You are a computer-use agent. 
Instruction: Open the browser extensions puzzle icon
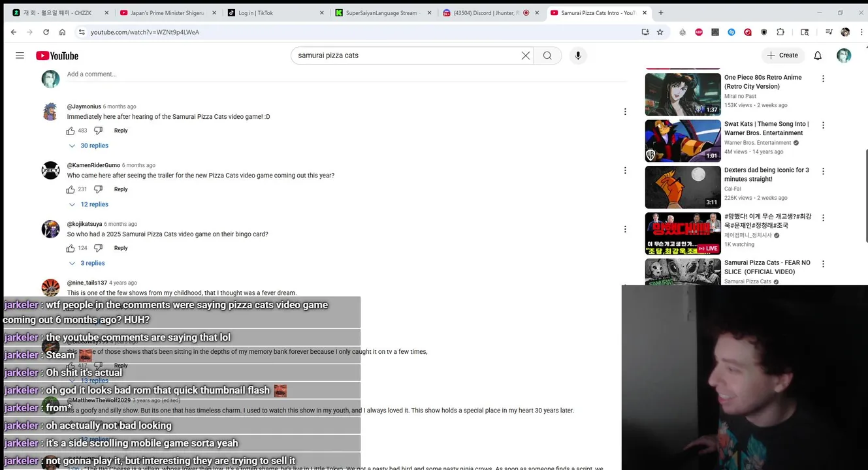780,32
